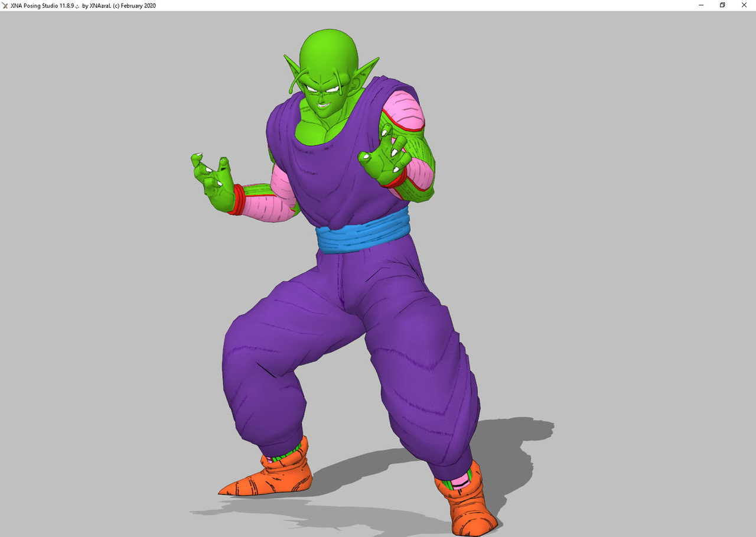Restore down the XNA Posing Studio window

click(722, 5)
